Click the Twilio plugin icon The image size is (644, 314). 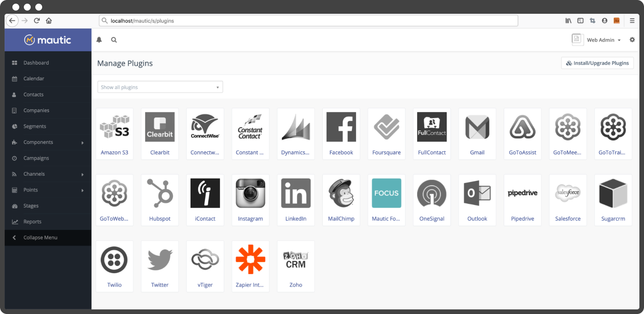(115, 259)
